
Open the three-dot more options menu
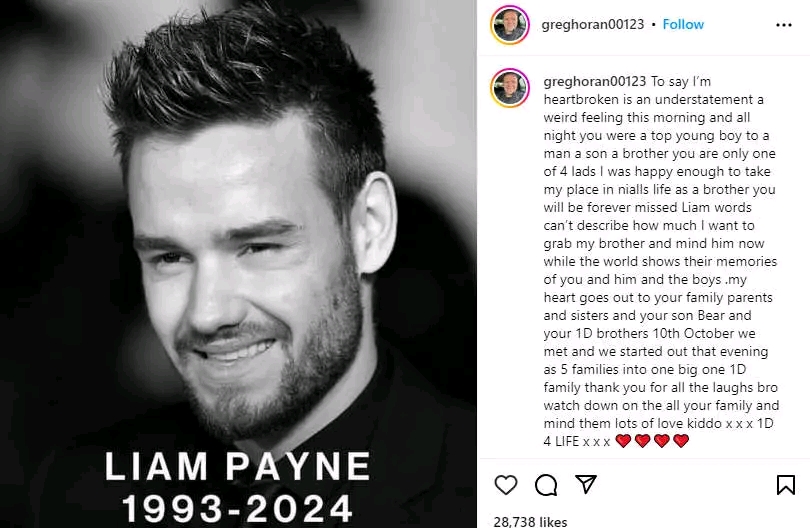click(x=784, y=25)
